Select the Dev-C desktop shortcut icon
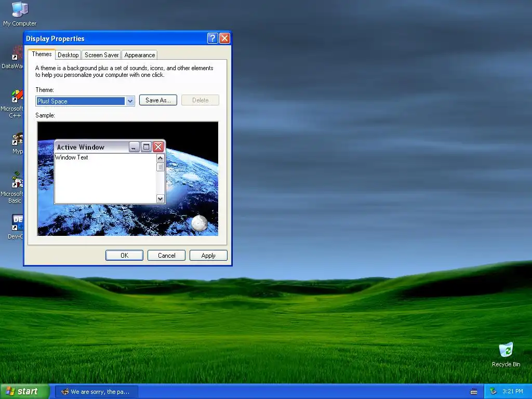This screenshot has width=532, height=399. click(16, 227)
